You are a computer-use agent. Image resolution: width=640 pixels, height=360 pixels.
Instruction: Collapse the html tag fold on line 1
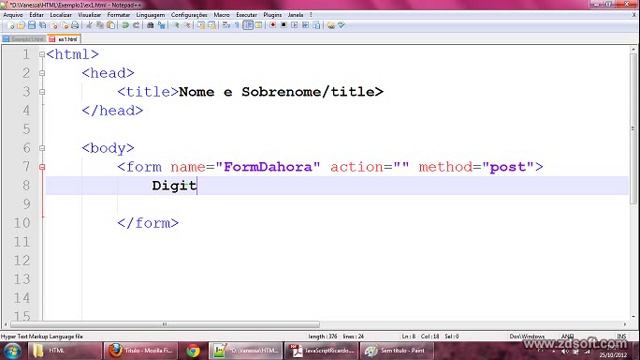42,54
